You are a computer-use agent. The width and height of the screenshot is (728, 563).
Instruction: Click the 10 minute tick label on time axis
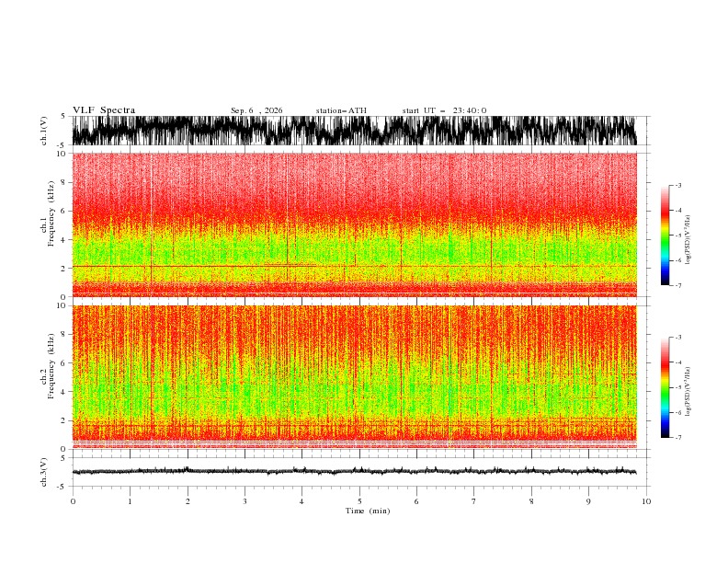coord(646,501)
